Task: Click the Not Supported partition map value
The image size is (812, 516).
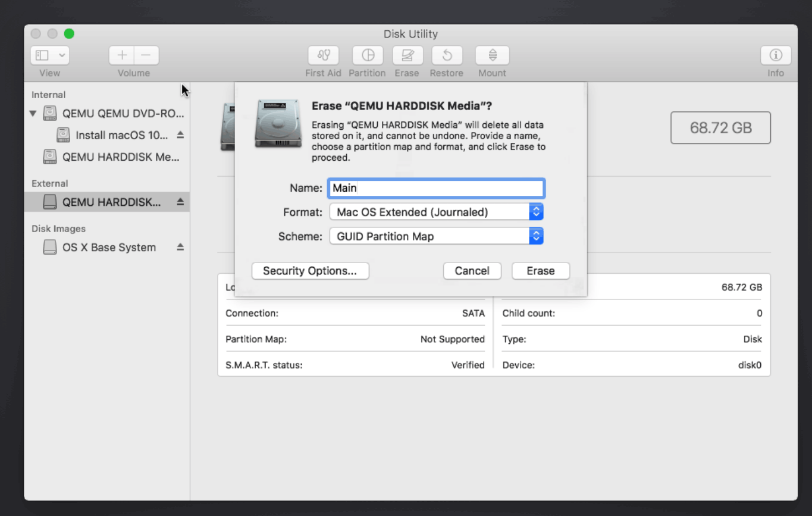Action: 453,339
